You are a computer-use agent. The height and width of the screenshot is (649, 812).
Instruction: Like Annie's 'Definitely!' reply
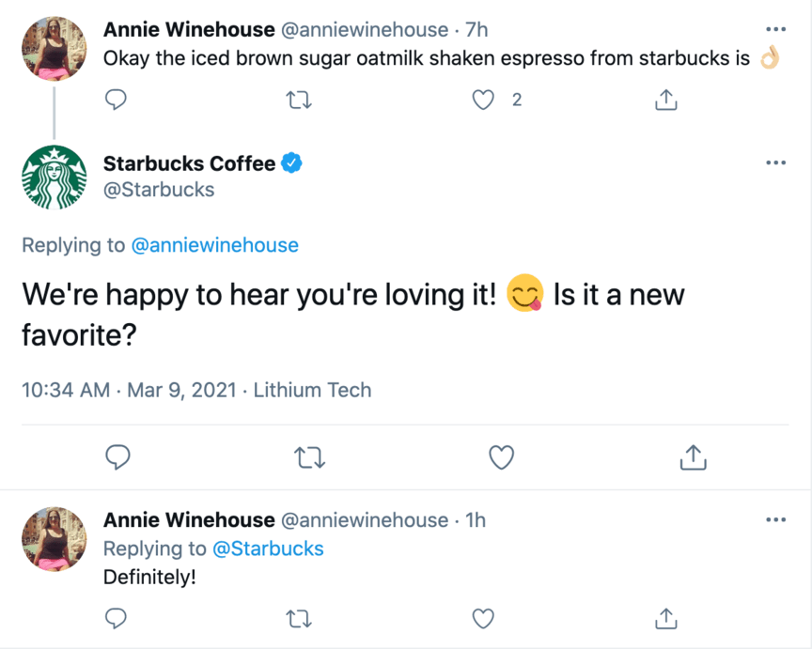point(483,619)
